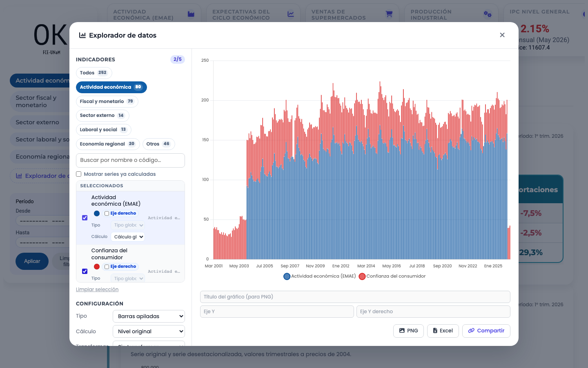Click the link icon on Compartir button

coord(471,331)
